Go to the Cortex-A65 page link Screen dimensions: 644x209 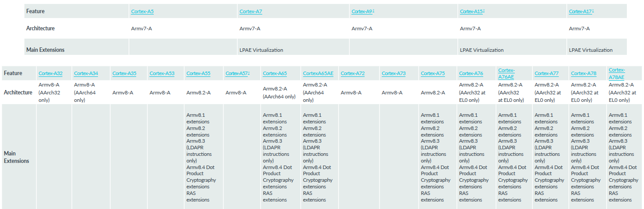275,73
